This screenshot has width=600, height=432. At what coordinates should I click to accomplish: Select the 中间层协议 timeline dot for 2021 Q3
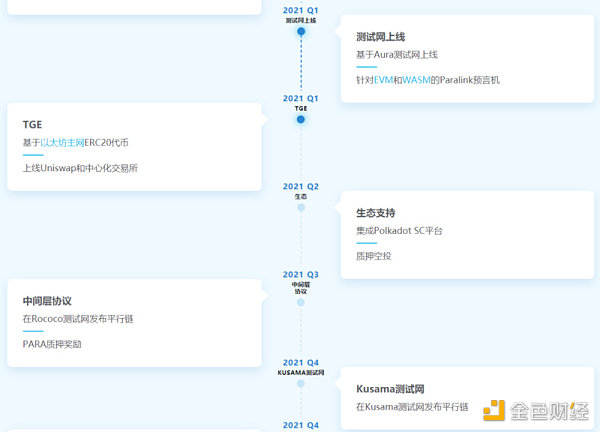[301, 302]
